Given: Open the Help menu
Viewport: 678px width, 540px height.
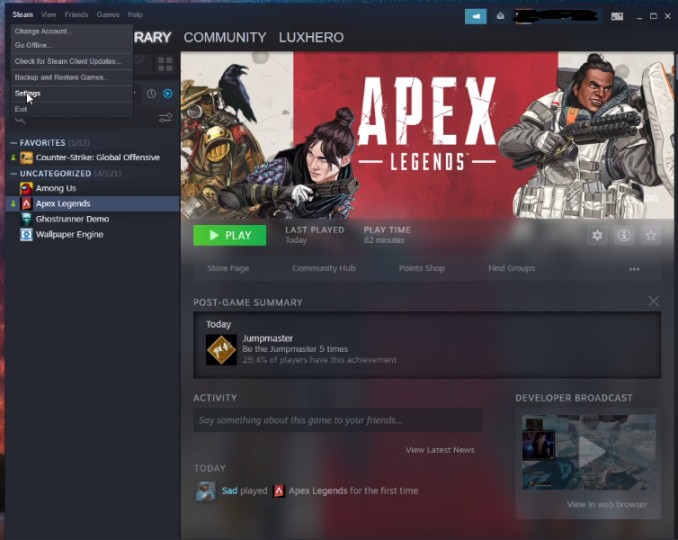Looking at the screenshot, I should 135,15.
